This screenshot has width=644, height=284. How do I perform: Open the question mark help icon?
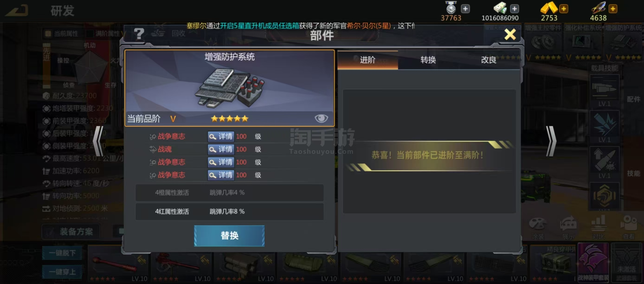[x=139, y=34]
